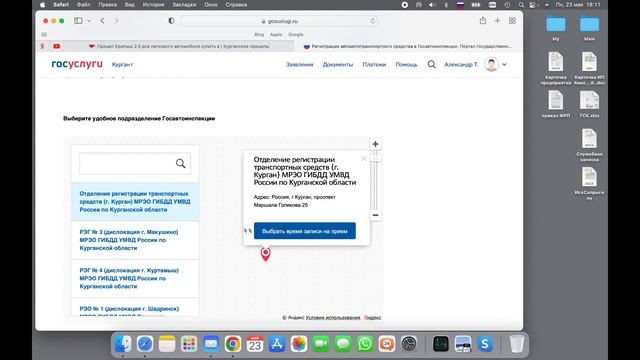Screen dimensions: 640x360
Task: Go back with the Safari back arrow
Action: [102, 21]
